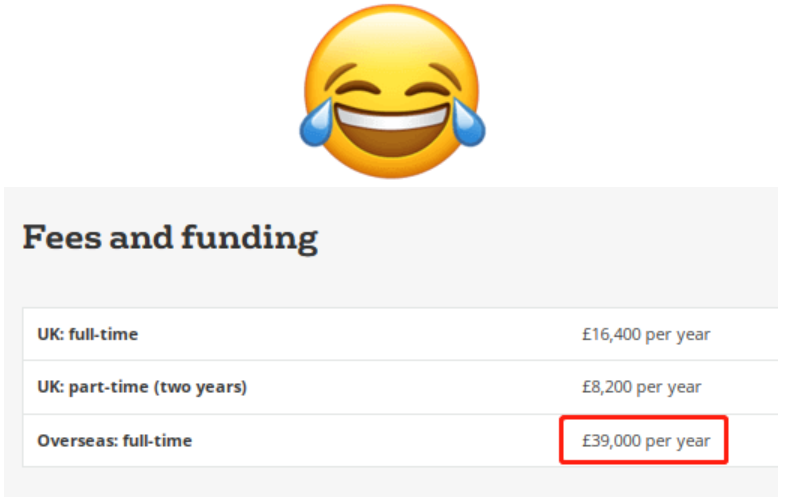Select the "Overseas: full-time" row label
The image size is (797, 497).
(114, 440)
